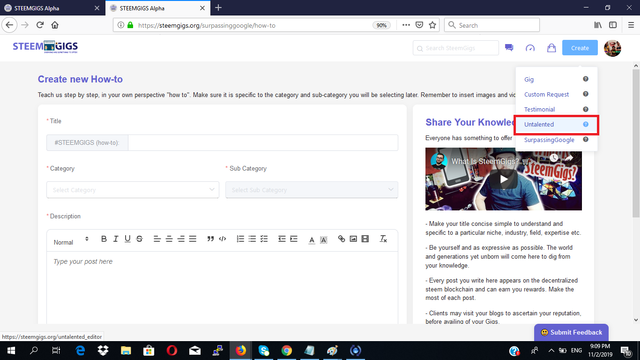The width and height of the screenshot is (640, 360).
Task: Open new browser tab
Action: tap(218, 8)
